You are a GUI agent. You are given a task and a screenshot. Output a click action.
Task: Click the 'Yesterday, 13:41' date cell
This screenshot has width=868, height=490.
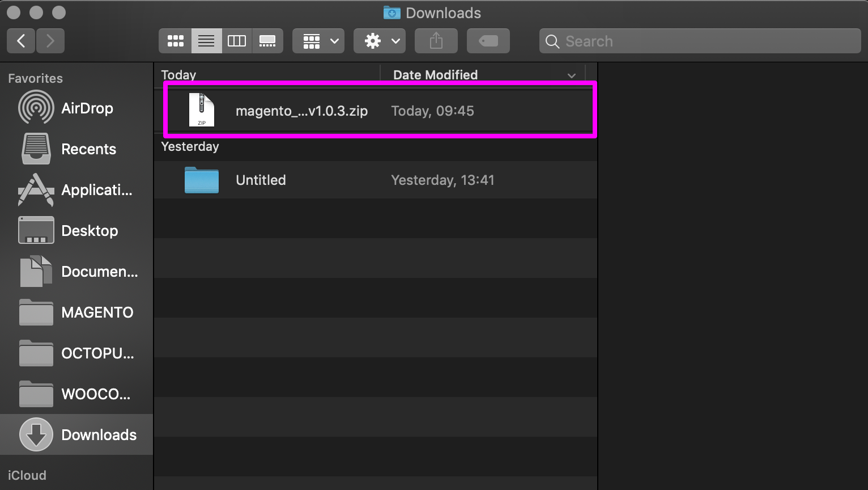(442, 180)
